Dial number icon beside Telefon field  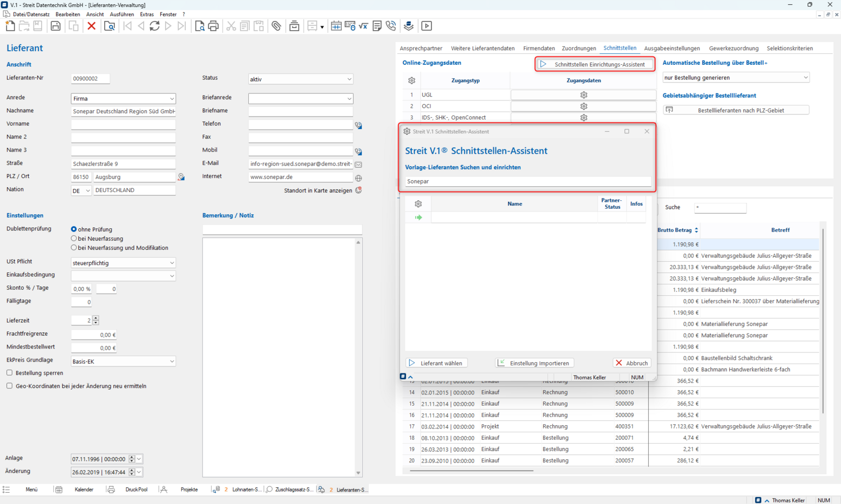tap(358, 125)
